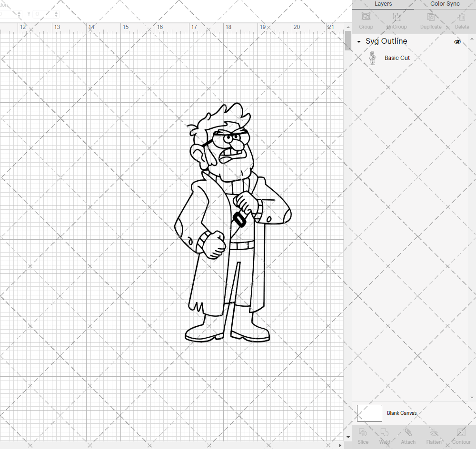Click the Attach paperclip icon
The image size is (476, 449).
pyautogui.click(x=408, y=432)
